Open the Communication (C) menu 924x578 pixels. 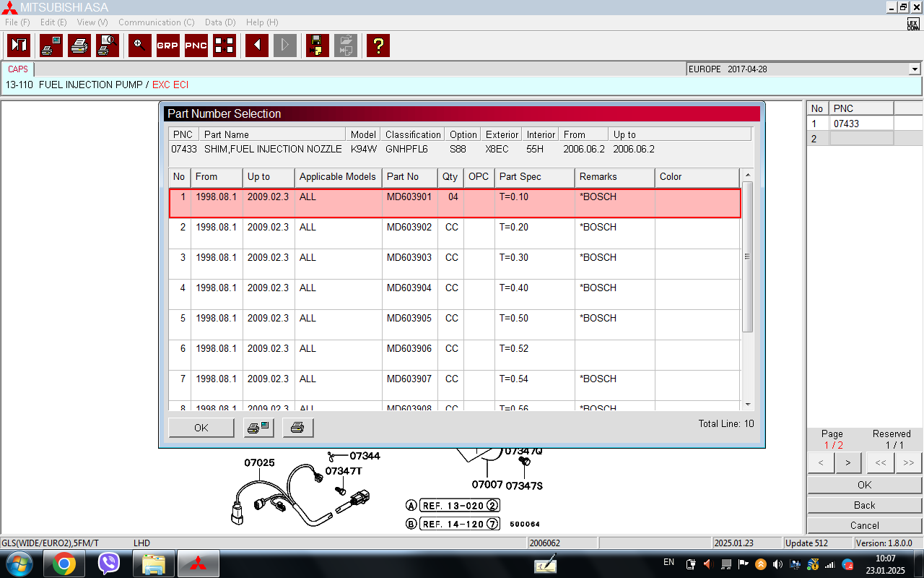point(156,22)
